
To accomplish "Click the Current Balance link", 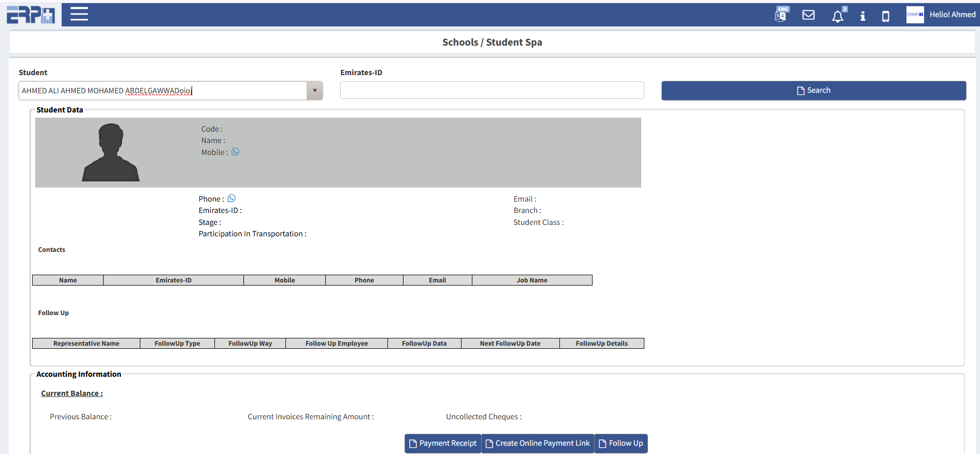I will 72,393.
